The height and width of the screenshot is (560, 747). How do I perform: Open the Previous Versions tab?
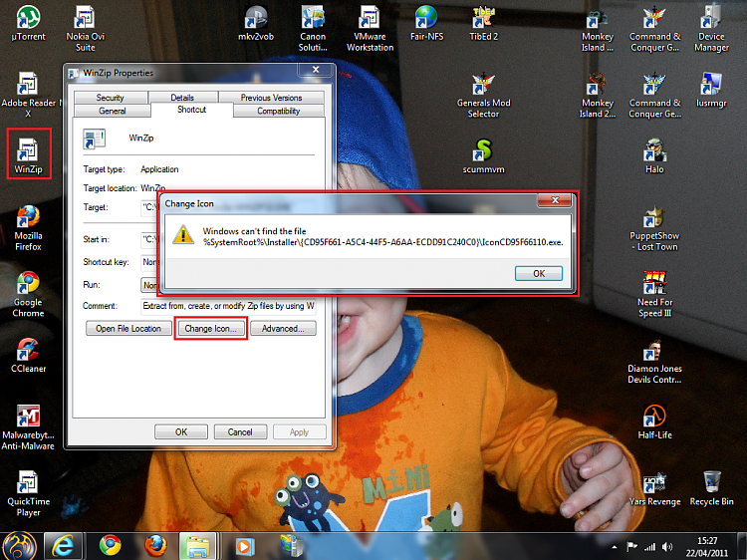coord(272,98)
